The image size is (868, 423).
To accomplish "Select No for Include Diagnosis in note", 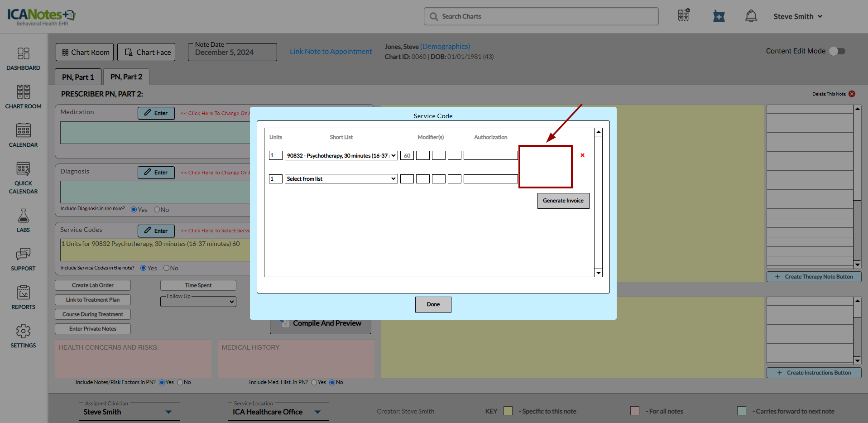I will pyautogui.click(x=157, y=210).
